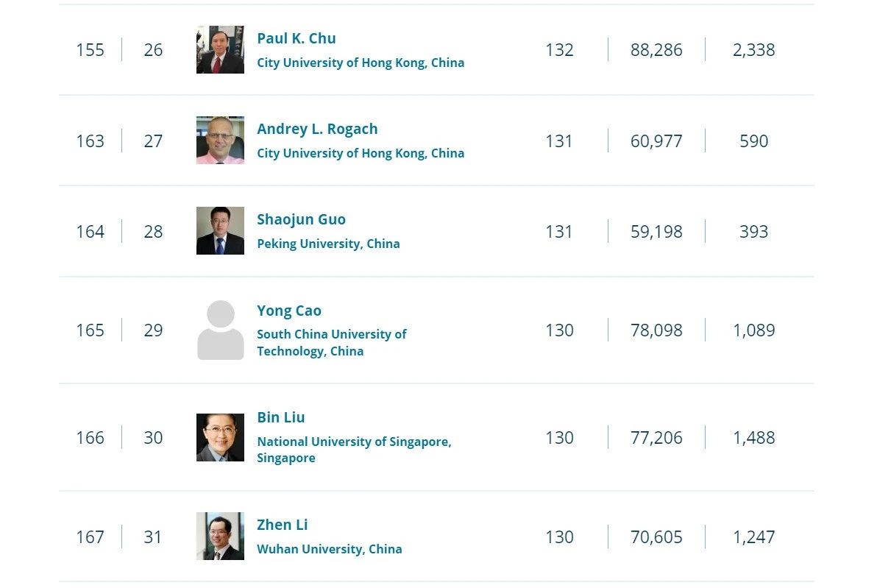Click citation count 88,286 for Paul Chu
Image resolution: width=877 pixels, height=588 pixels.
(656, 50)
